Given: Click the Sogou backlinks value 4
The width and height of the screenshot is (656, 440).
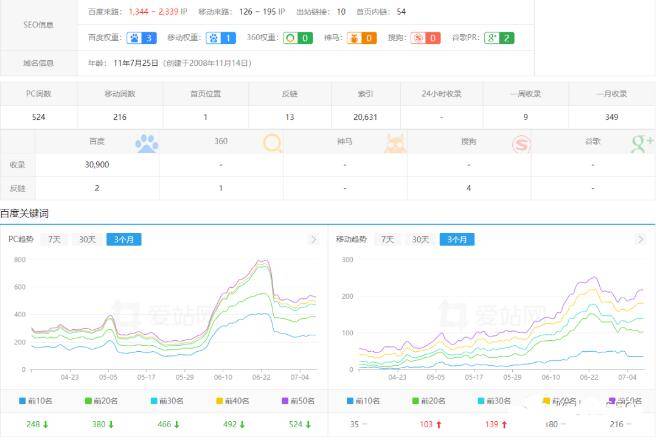Looking at the screenshot, I should pyautogui.click(x=469, y=188).
